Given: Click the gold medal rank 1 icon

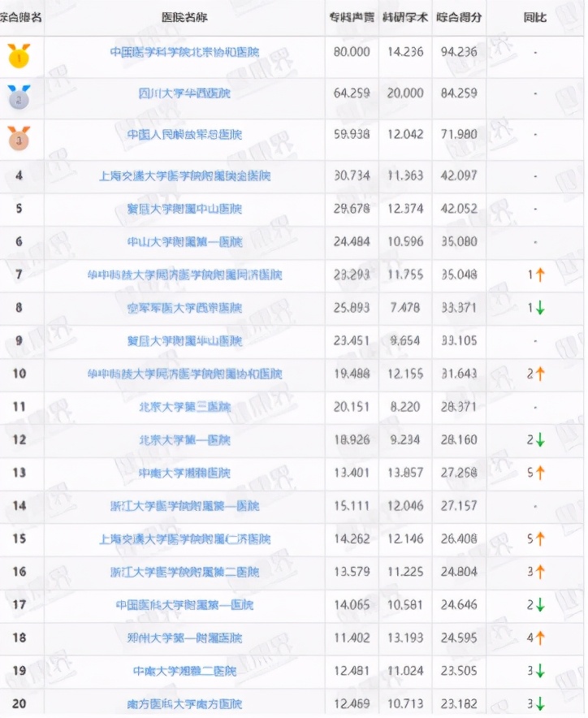Looking at the screenshot, I should [x=19, y=56].
